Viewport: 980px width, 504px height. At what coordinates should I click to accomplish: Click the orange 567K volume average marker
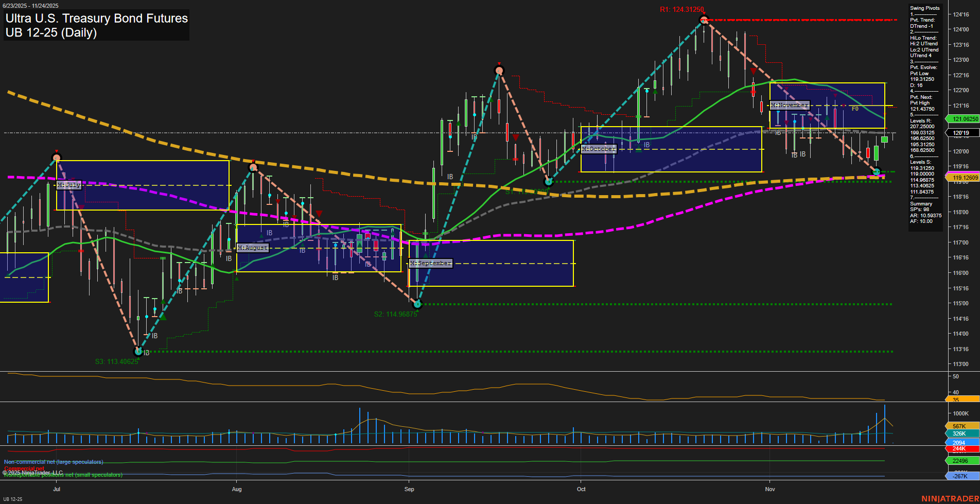961,426
